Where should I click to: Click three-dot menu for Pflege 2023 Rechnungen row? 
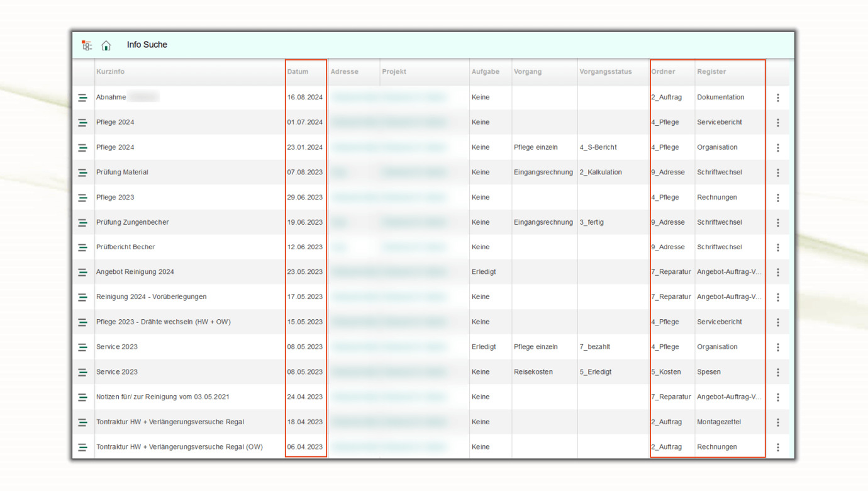(x=777, y=198)
